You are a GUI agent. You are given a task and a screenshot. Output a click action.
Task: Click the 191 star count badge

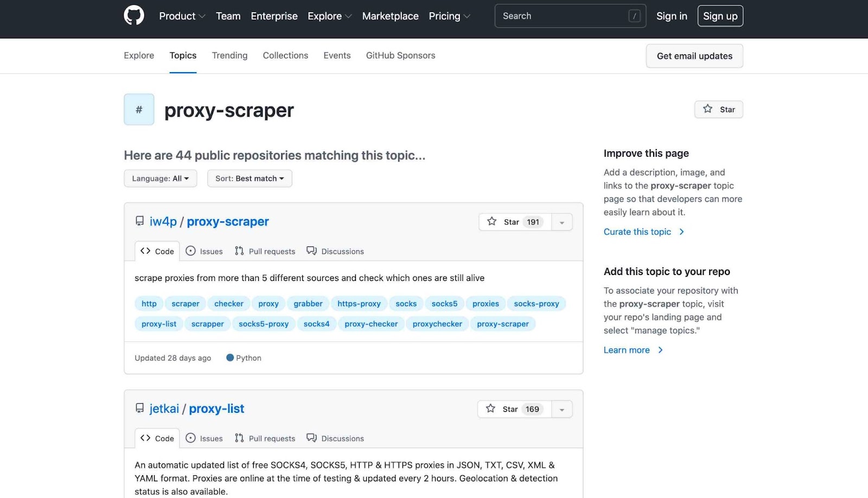(533, 222)
